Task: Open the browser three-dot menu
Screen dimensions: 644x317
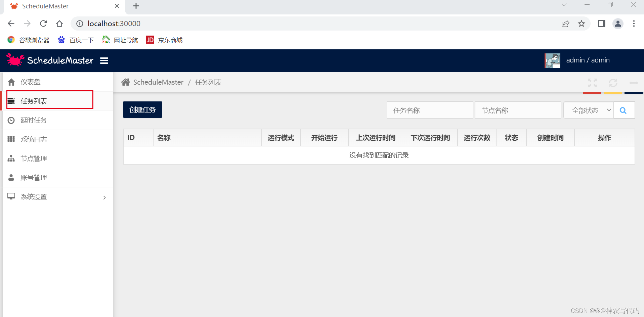Action: [x=634, y=24]
